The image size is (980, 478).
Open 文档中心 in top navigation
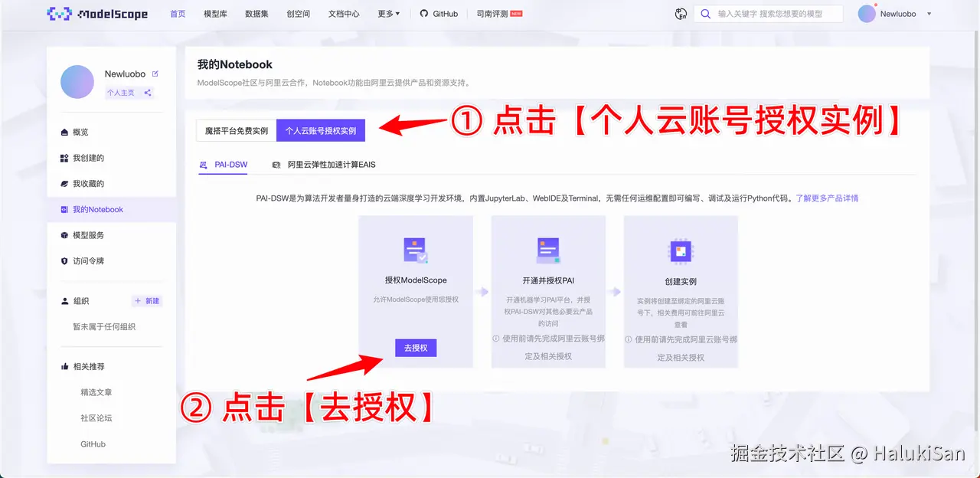344,14
